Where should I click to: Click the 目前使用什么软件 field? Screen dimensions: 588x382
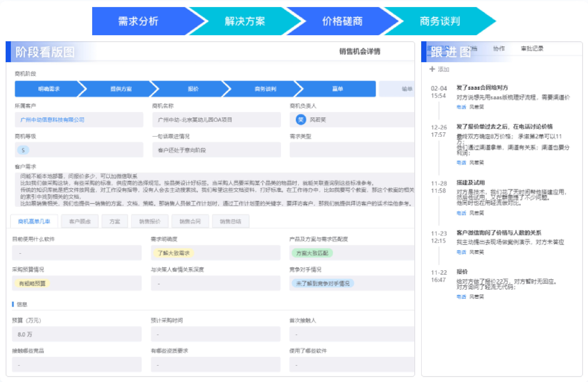click(x=77, y=253)
